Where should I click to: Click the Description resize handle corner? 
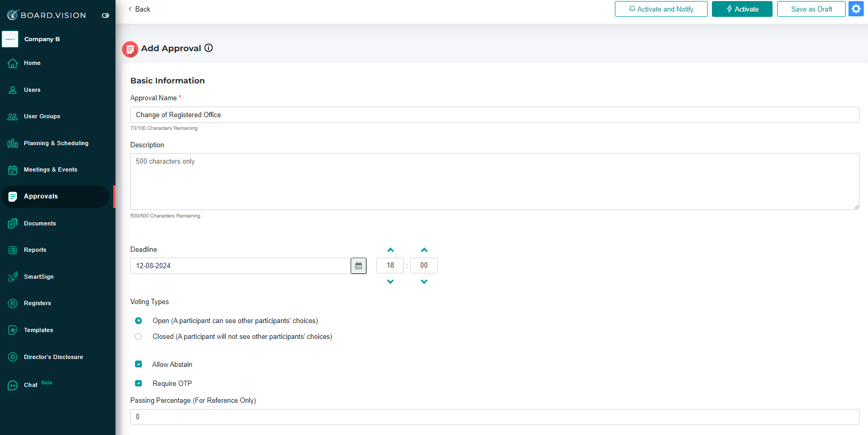point(856,207)
